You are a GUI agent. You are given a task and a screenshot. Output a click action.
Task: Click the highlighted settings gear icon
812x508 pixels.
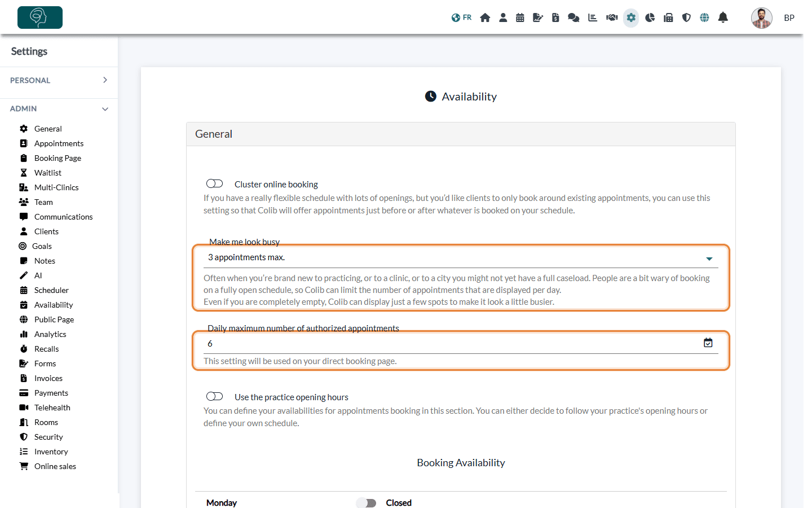coord(631,17)
